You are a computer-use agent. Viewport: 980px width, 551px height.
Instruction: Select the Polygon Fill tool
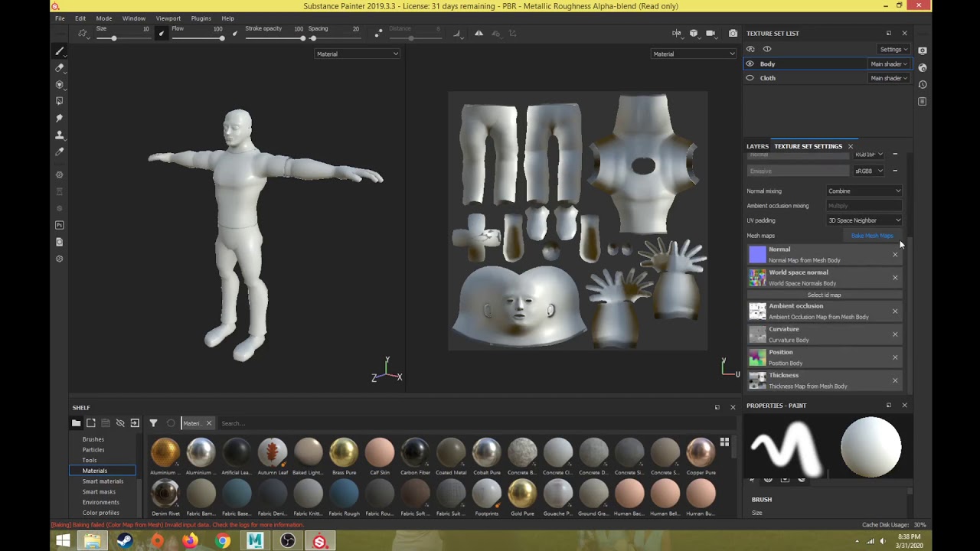(x=59, y=101)
